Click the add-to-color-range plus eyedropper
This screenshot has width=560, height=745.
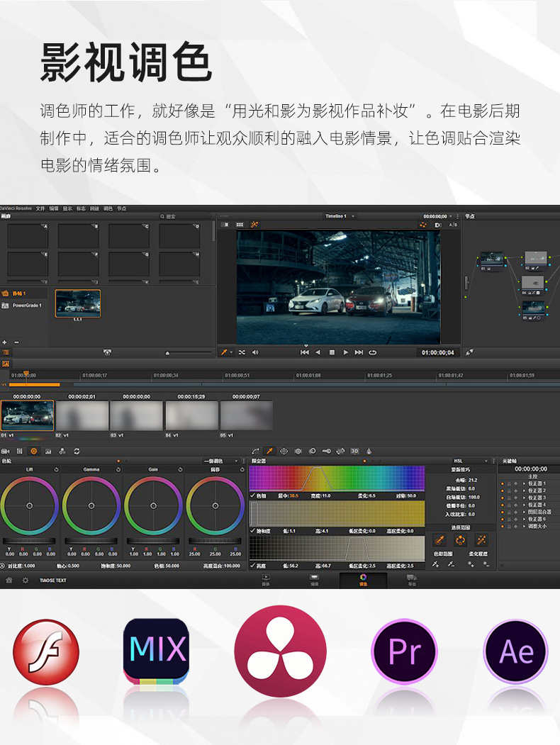click(x=435, y=564)
